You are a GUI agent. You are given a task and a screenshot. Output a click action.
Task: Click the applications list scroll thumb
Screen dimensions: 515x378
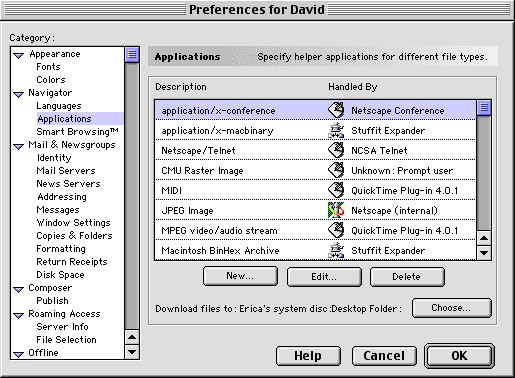(484, 108)
